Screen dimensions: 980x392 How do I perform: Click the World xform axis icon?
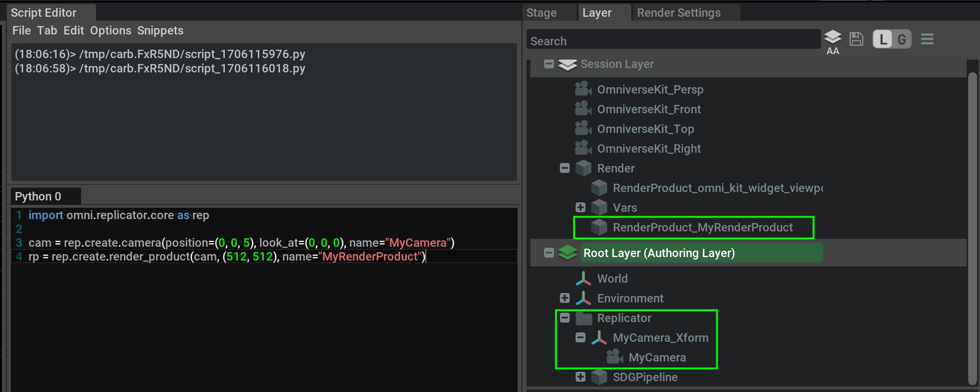[x=583, y=279]
